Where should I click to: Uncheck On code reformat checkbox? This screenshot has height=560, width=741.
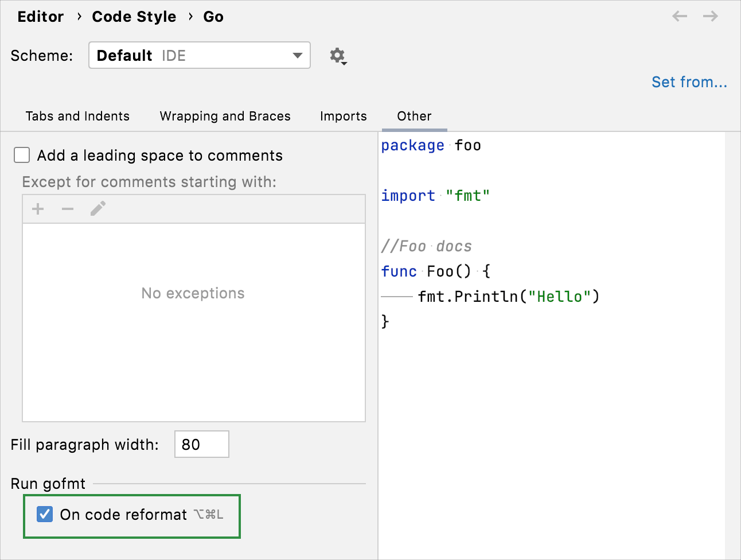click(45, 514)
